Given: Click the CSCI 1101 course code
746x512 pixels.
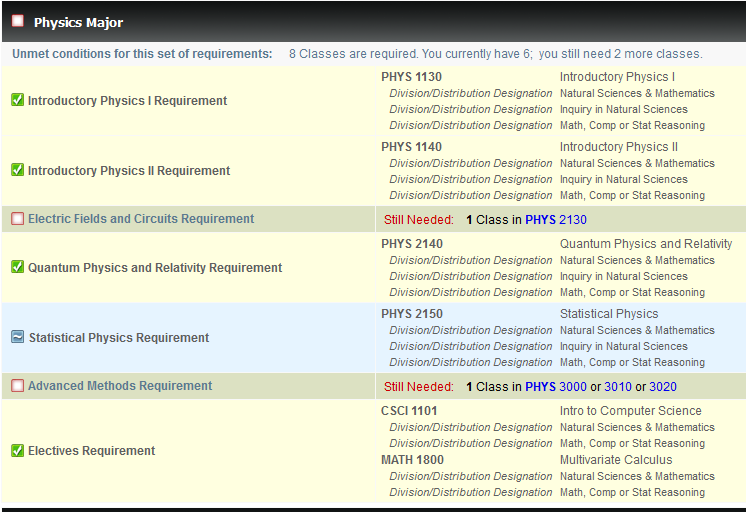Looking at the screenshot, I should click(x=409, y=411).
